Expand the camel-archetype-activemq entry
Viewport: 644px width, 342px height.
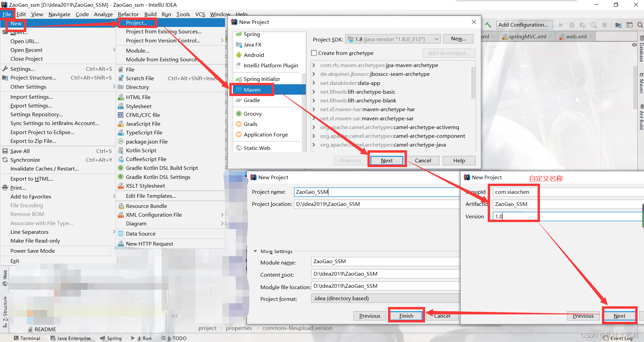click(314, 127)
